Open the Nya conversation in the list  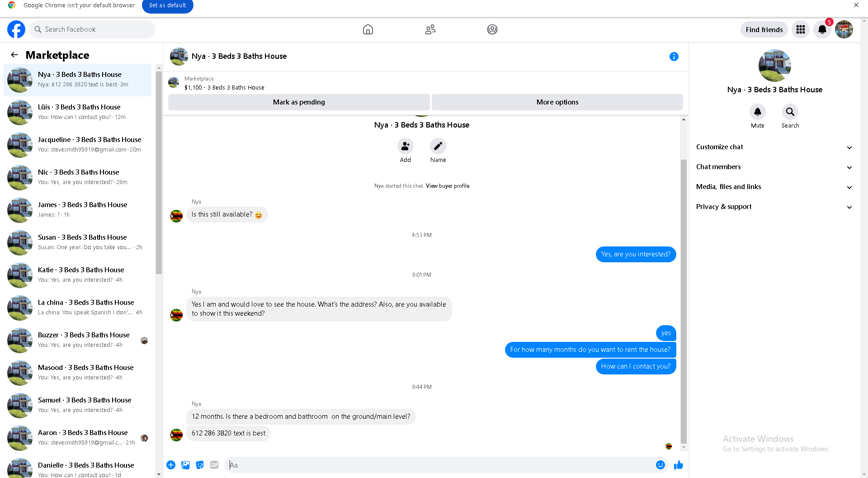[78, 80]
